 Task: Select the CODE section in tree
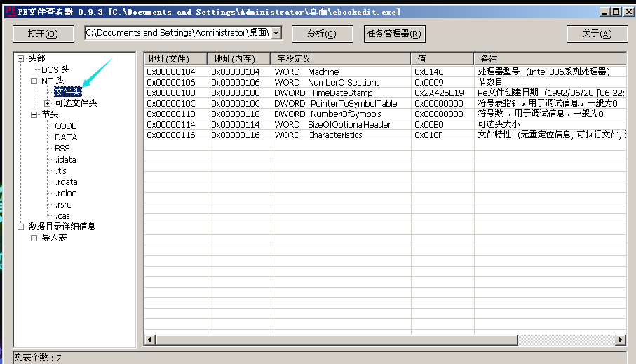tap(66, 126)
